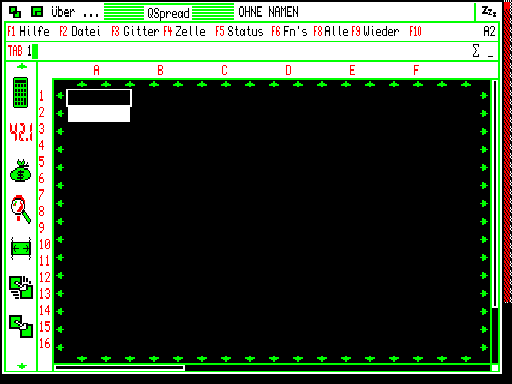The width and height of the screenshot is (512, 384).
Task: Select highlighted white cell A2
Action: pos(99,114)
